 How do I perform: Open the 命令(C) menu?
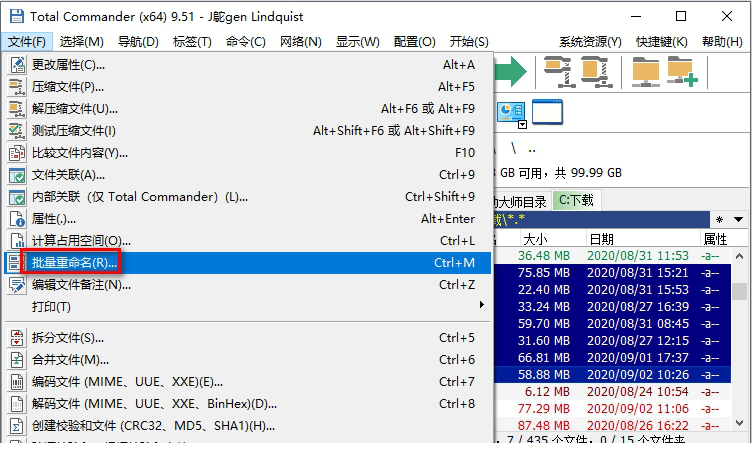[246, 42]
